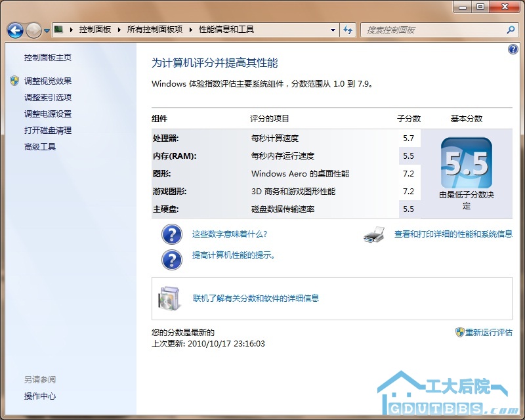The image size is (525, 420).
Task: Click 调整索引选项 sidebar link
Action: [48, 98]
